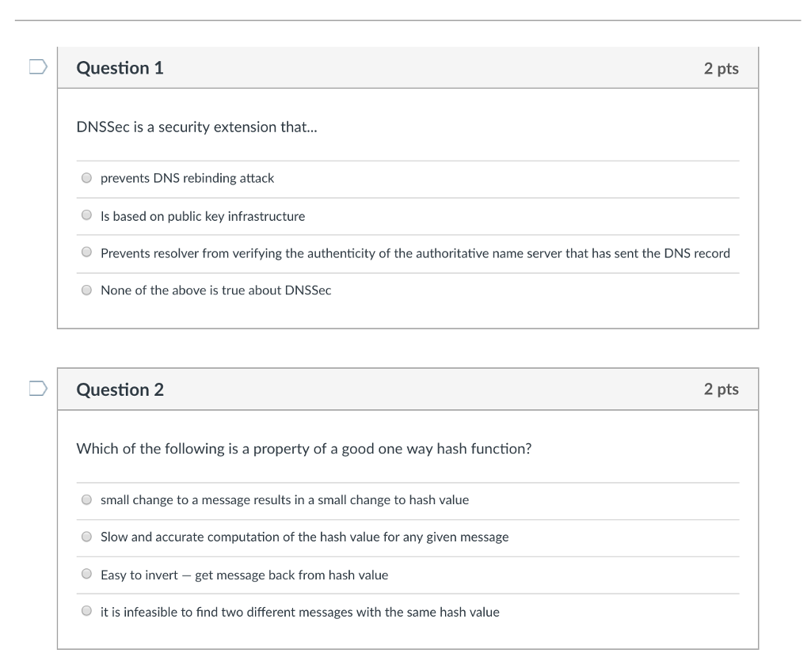This screenshot has width=811, height=672.
Task: Choose 'Is based on public key infrastructure'
Action: (86, 215)
